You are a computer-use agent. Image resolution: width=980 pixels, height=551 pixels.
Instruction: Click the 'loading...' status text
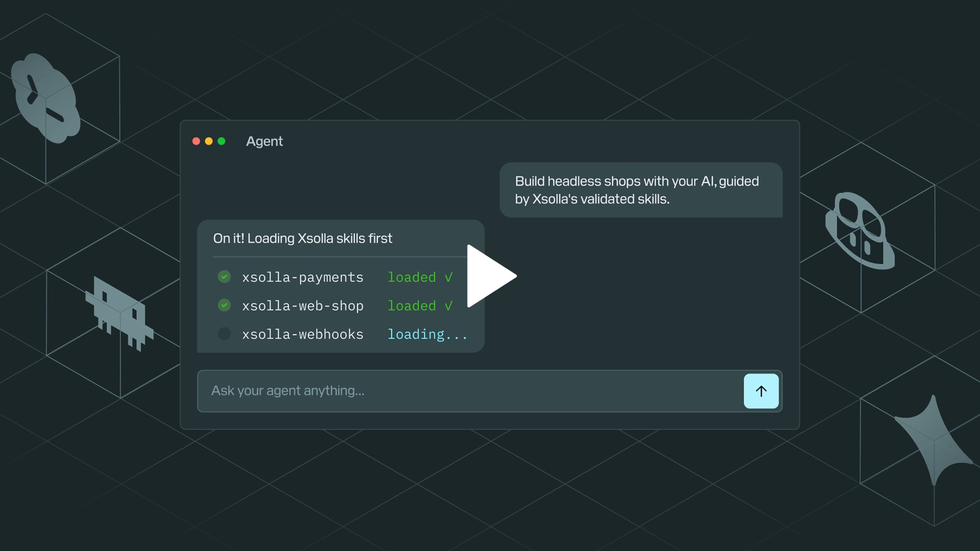click(427, 335)
